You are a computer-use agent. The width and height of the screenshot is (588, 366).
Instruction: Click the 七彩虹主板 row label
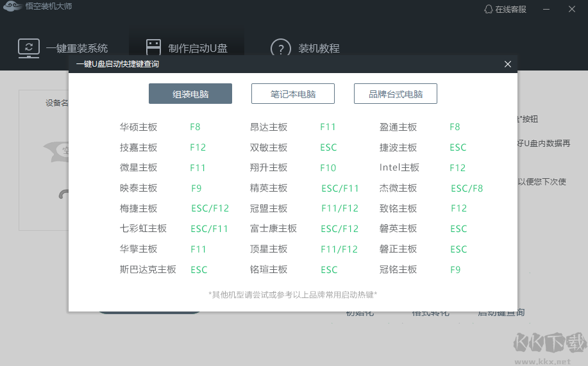click(x=143, y=228)
